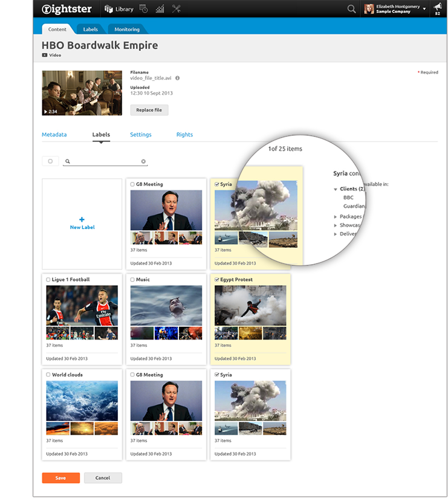This screenshot has width=448, height=499.
Task: Click the magnifier search icon in top bar
Action: point(351,9)
